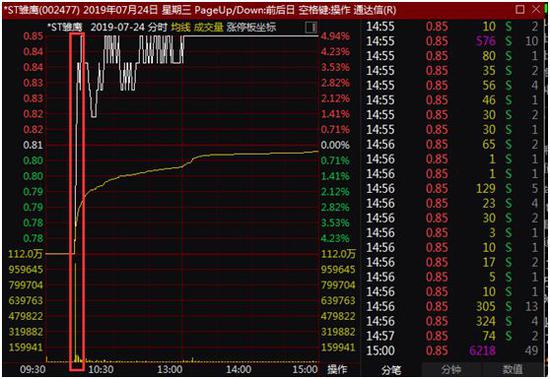Click the 分时 label in the chart header

click(x=157, y=27)
